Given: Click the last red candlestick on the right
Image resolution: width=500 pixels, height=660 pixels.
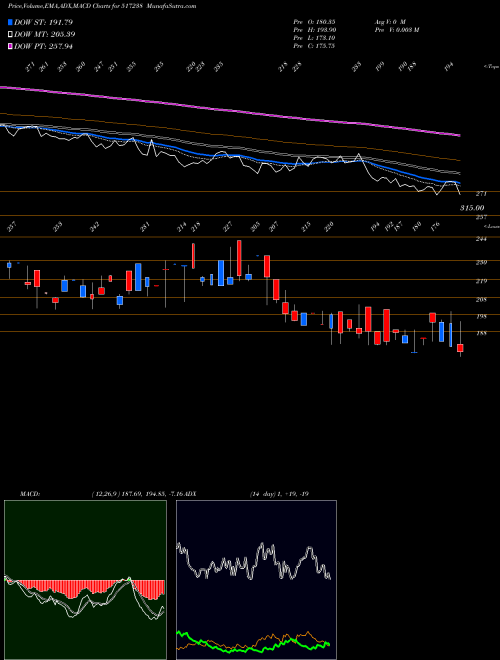Looking at the screenshot, I should tap(460, 348).
